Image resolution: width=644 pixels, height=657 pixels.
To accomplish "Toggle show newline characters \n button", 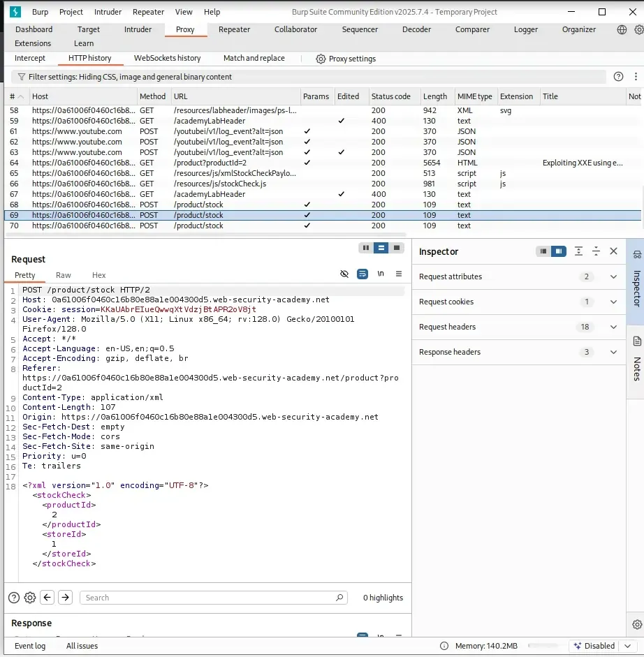I will (x=381, y=274).
